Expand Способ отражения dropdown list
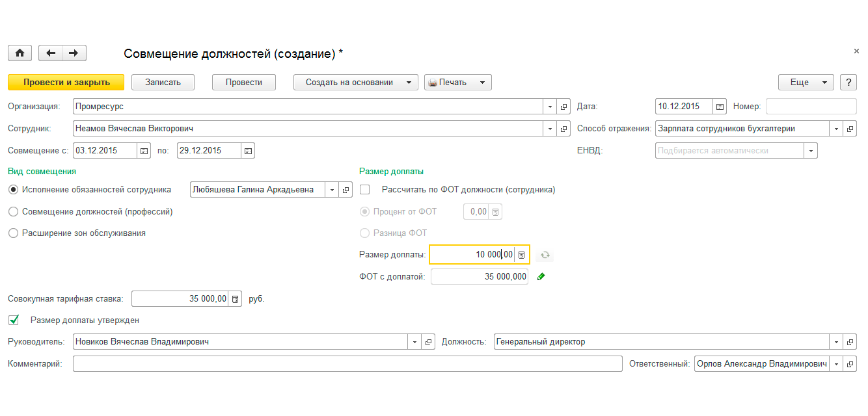Screen dimensions: 868x416 point(836,129)
